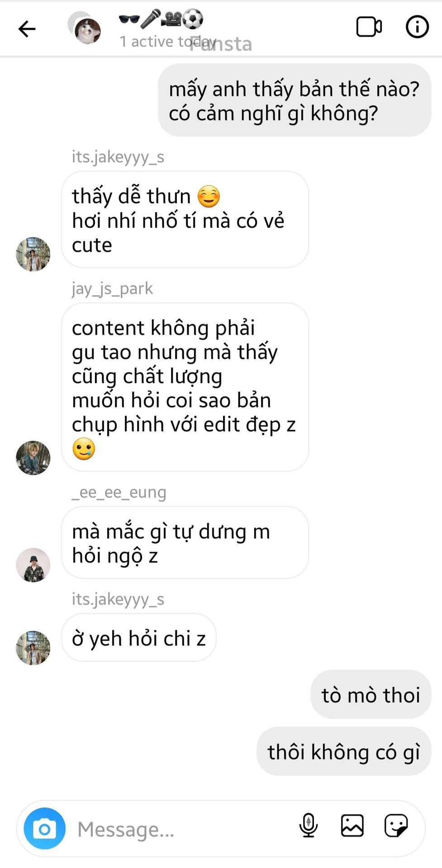Open the camera from message bar
Viewport: 442px width, 868px height.
(44, 828)
